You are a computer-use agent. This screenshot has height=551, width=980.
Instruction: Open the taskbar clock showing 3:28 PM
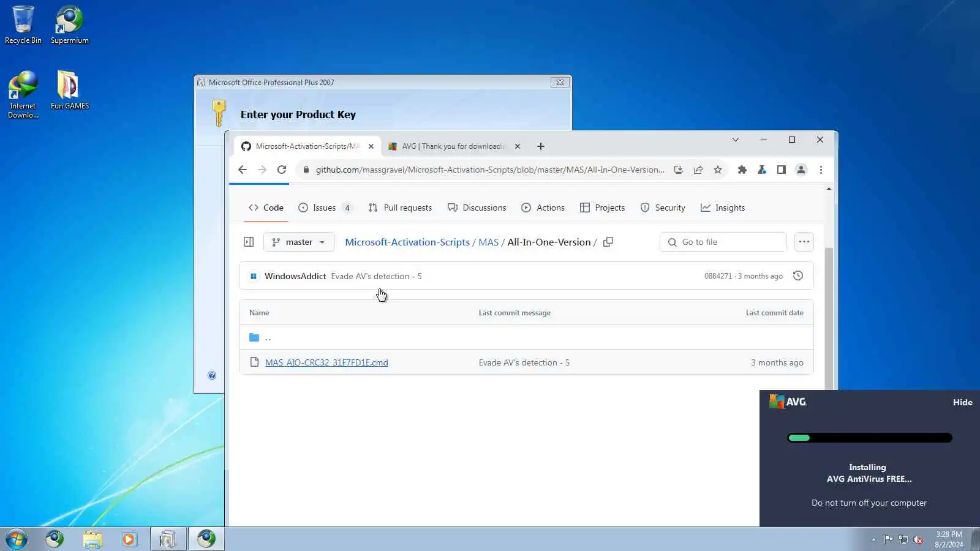(x=949, y=539)
